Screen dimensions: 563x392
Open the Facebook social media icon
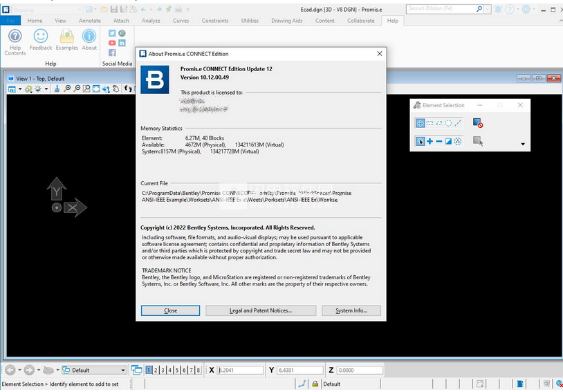112,53
